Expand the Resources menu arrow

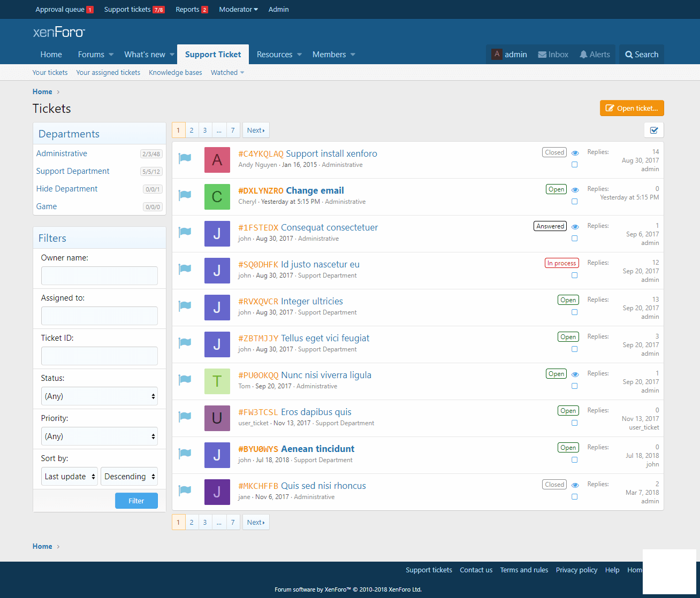tap(300, 55)
